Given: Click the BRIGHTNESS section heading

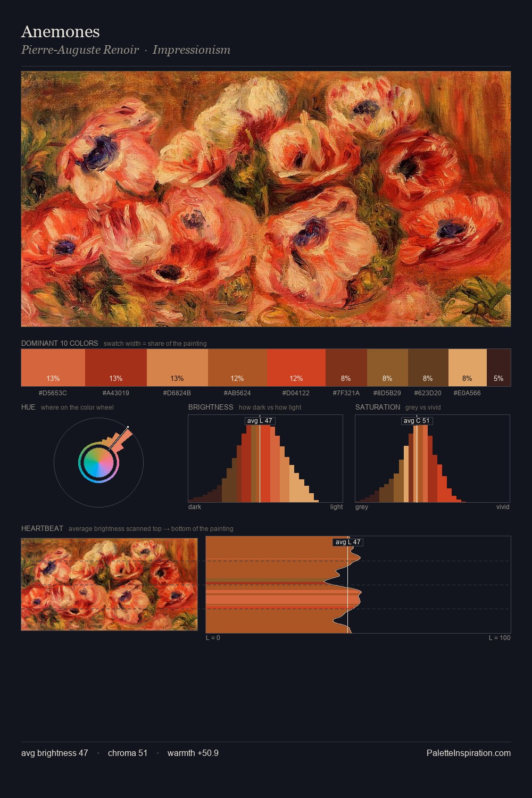Looking at the screenshot, I should tap(211, 407).
